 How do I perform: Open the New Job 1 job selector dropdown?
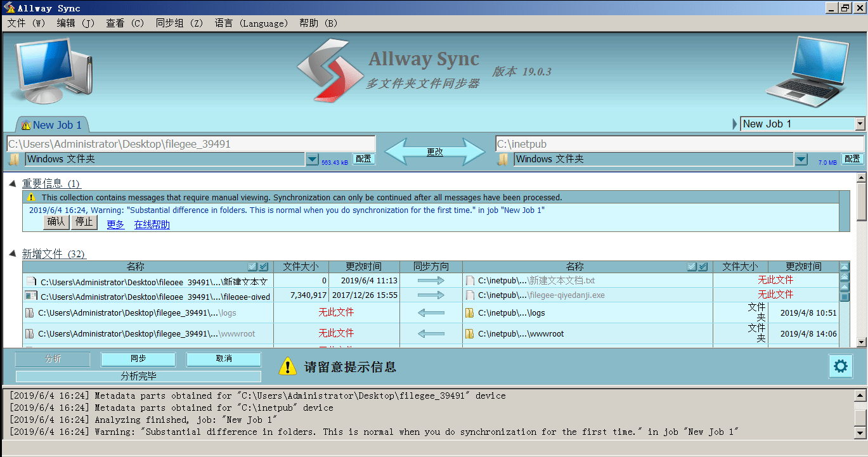tap(858, 124)
